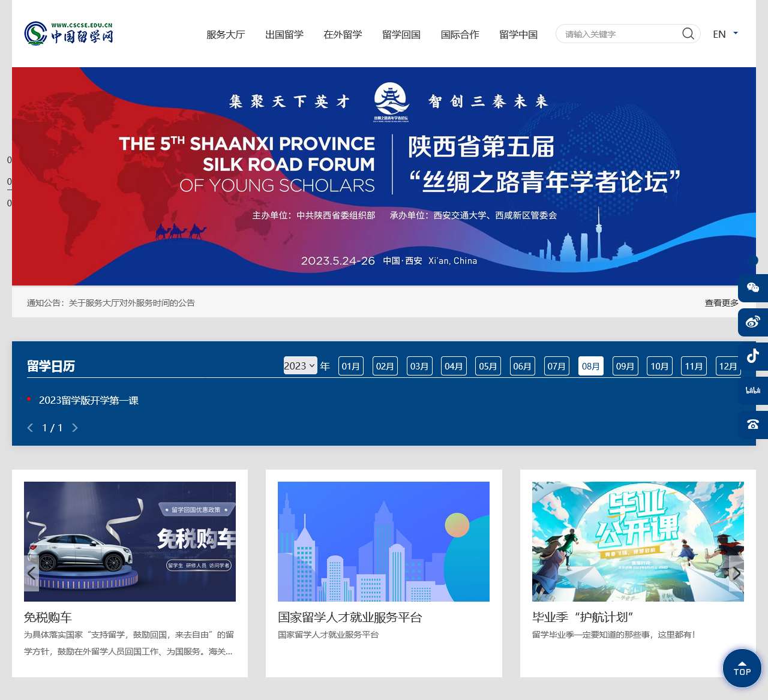This screenshot has width=768, height=700.
Task: Click the carousel next arrow on cards
Action: [736, 573]
